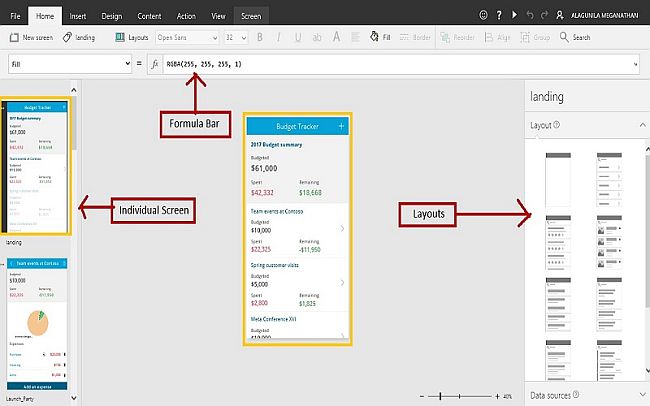Click the $61,000 budgeted value
This screenshot has width=650, height=406.
tap(264, 168)
